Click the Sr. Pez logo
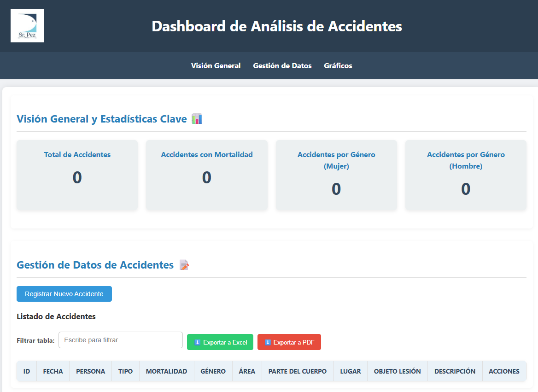 click(x=27, y=26)
